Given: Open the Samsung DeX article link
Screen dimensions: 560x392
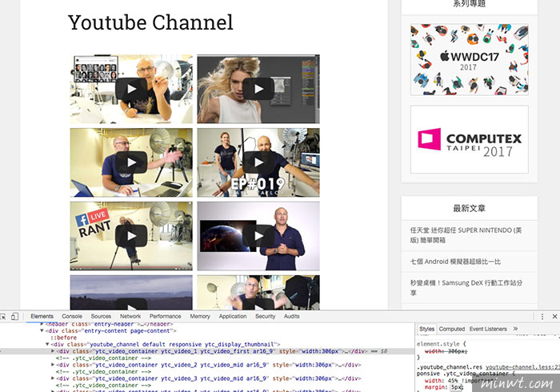Looking at the screenshot, I should click(x=466, y=288).
